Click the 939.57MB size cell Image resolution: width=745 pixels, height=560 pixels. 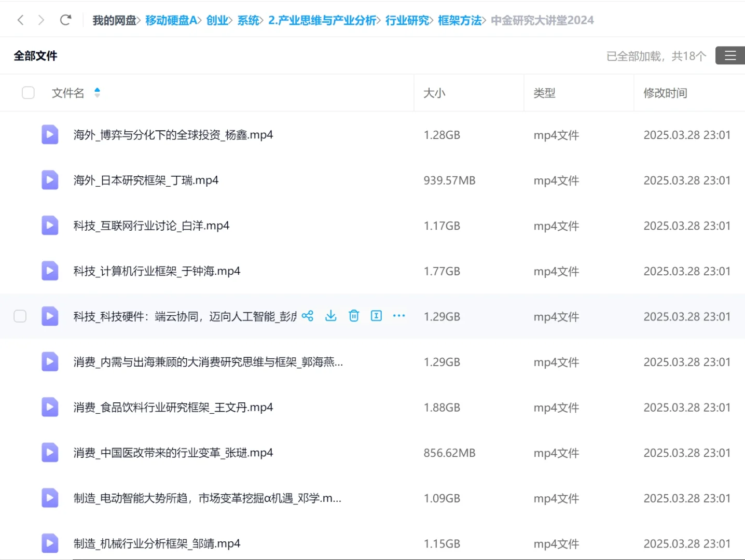pyautogui.click(x=449, y=180)
